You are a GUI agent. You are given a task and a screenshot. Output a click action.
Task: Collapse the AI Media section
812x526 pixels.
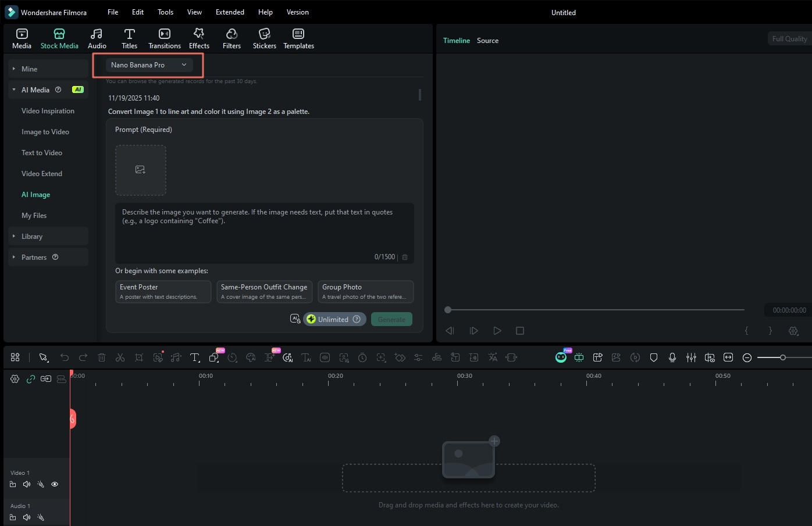[48, 90]
